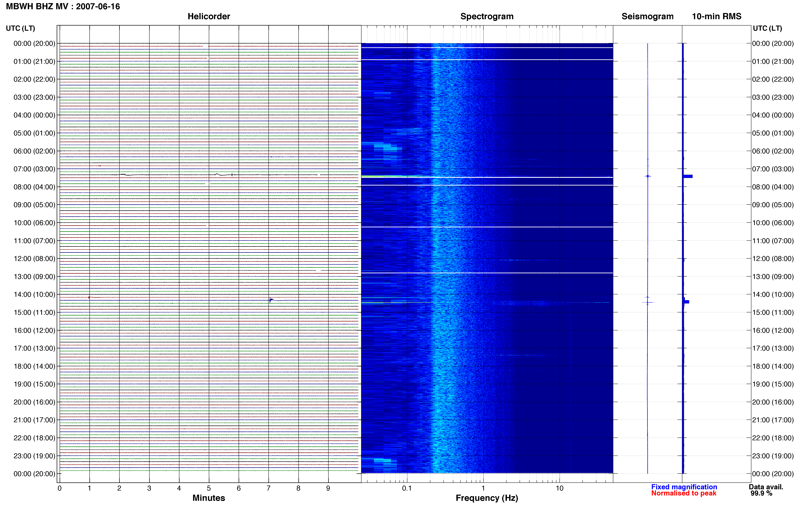Click the title 'MBWH BHZ MV : 2007-06-16'
812x508 pixels.
[x=63, y=6]
